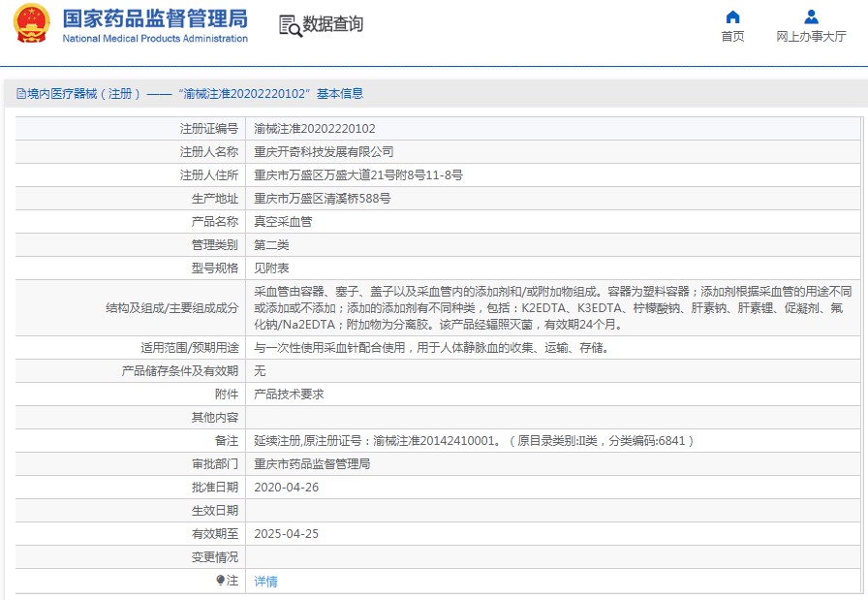Click the 采血管由容器 composition paragraph
The height and width of the screenshot is (600, 868).
tap(552, 308)
